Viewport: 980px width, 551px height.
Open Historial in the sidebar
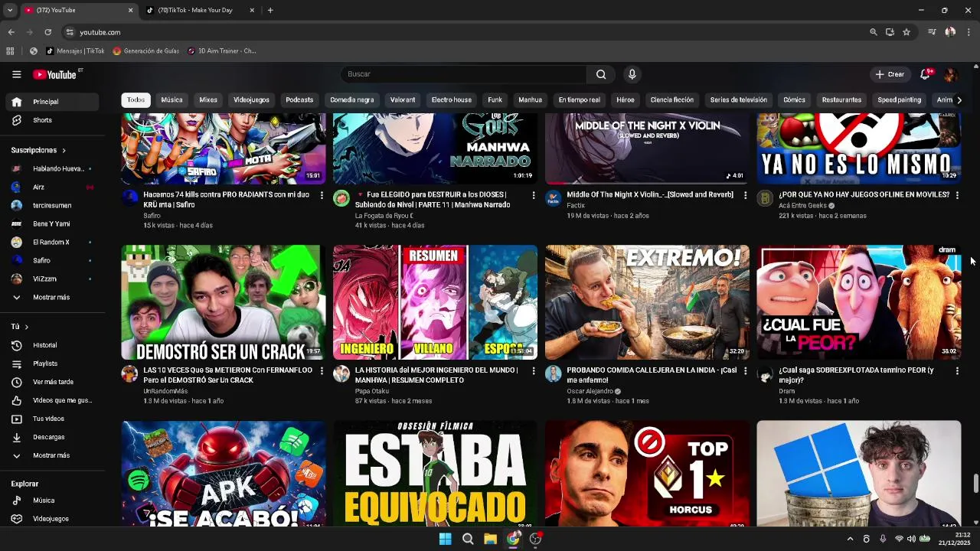(51, 345)
